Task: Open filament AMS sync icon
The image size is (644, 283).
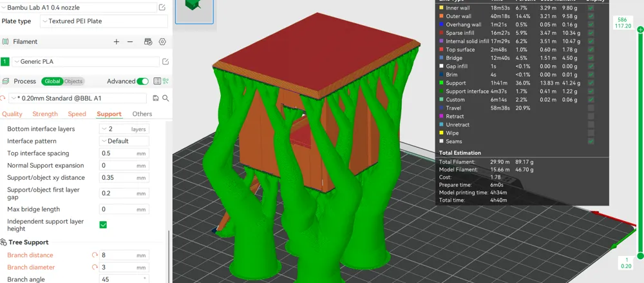Action: pyautogui.click(x=148, y=41)
